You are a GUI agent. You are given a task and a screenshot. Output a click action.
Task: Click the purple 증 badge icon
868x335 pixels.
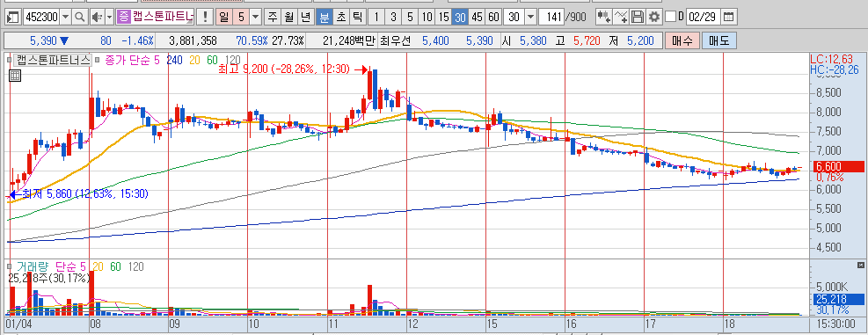coord(123,18)
